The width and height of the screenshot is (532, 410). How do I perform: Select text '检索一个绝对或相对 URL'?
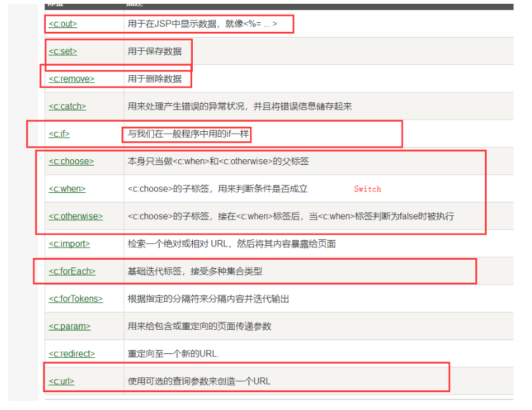tap(178, 244)
